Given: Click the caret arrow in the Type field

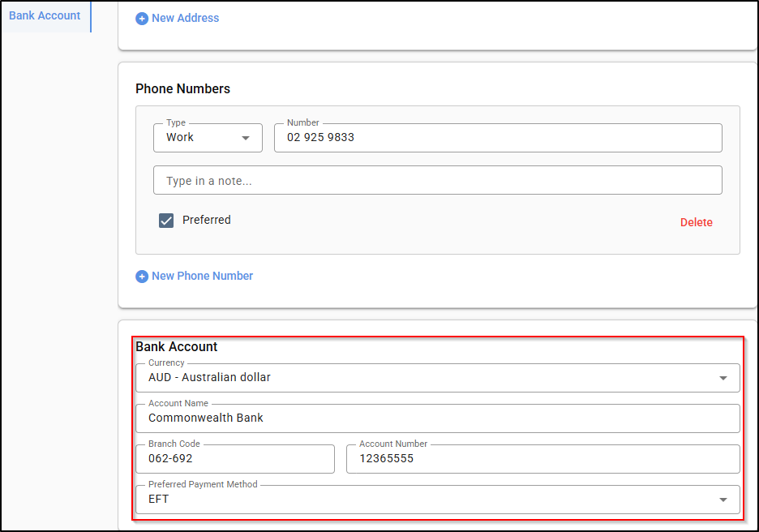Looking at the screenshot, I should [246, 138].
